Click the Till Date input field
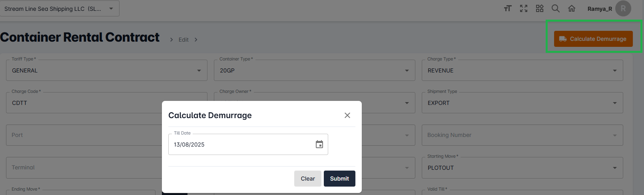Viewport: 644px width, 195px height. [248, 145]
